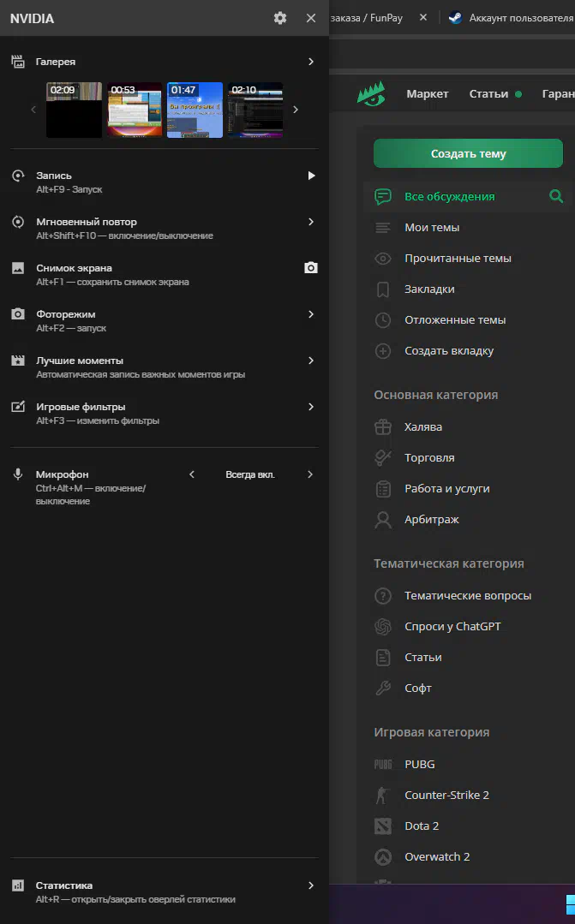Click the Overwatch 2 logo icon
575x924 pixels.
click(x=383, y=857)
